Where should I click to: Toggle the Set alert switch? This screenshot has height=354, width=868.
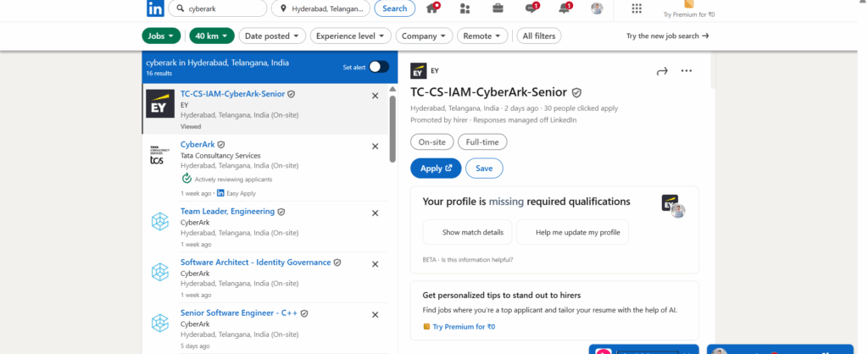(378, 67)
